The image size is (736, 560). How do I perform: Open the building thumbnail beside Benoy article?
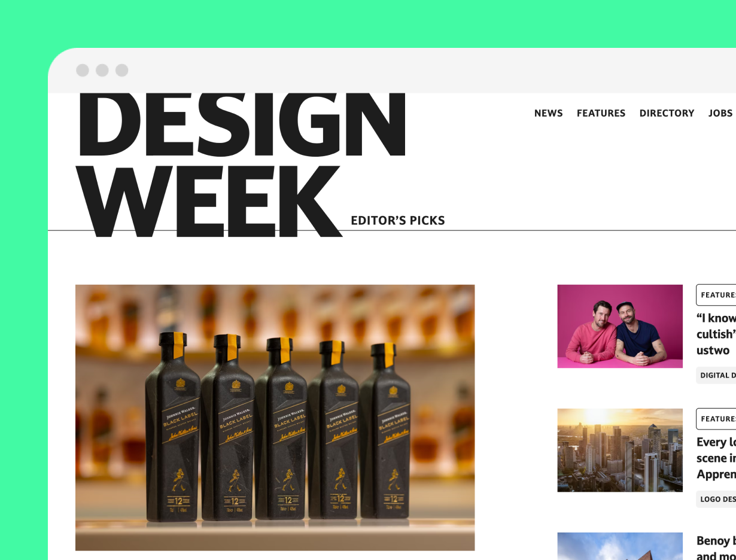point(620,546)
